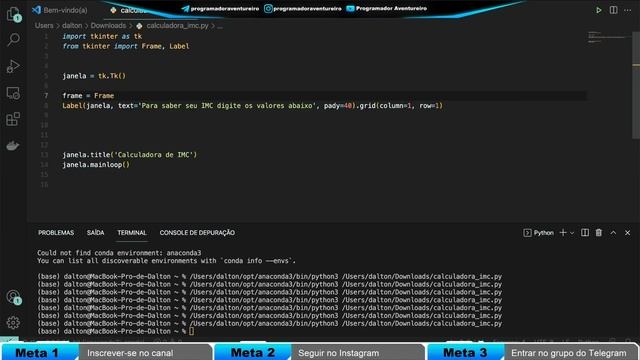Maximize the panel with up chevron

[613, 233]
